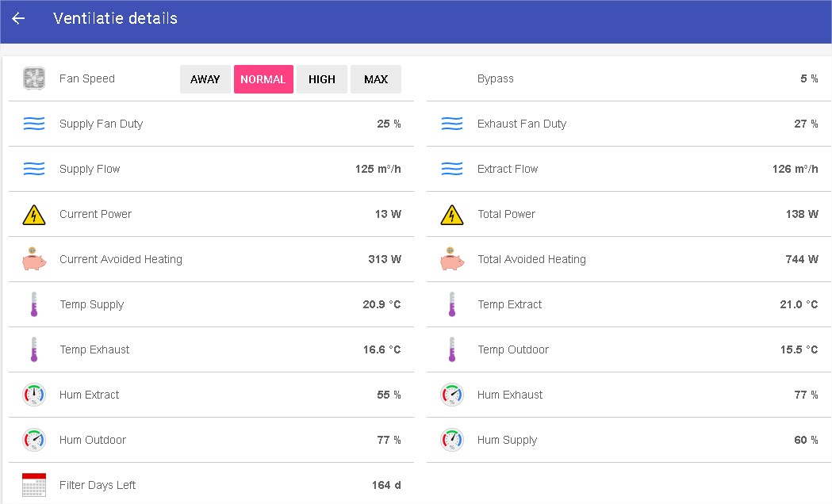The image size is (832, 504).
Task: Go back using the arrow in header
Action: point(18,18)
